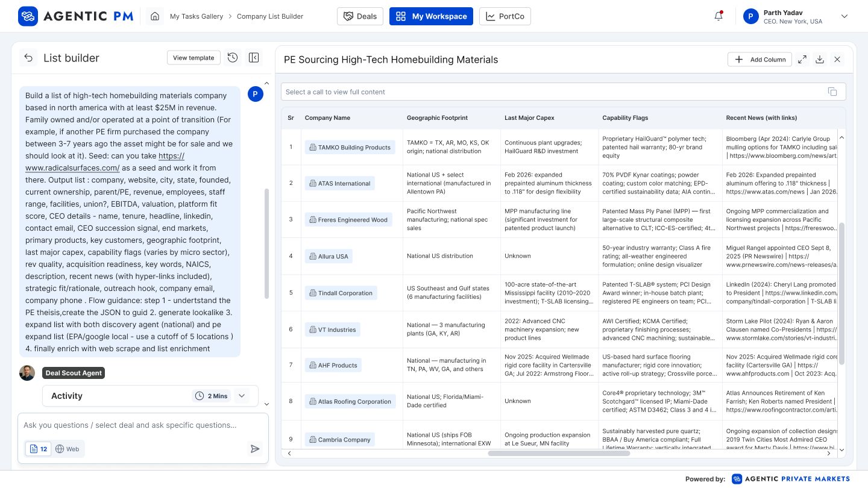Send the chat message
Screen dimensions: 868x488
pyautogui.click(x=255, y=449)
